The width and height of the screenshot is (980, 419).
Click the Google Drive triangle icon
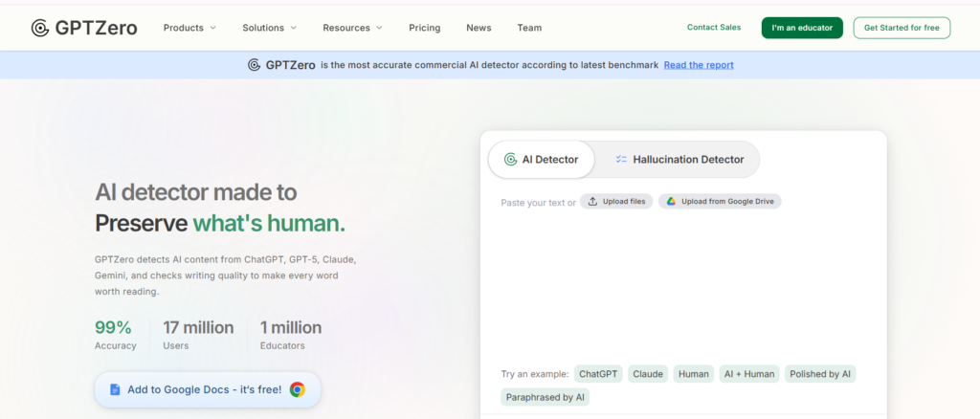point(671,202)
